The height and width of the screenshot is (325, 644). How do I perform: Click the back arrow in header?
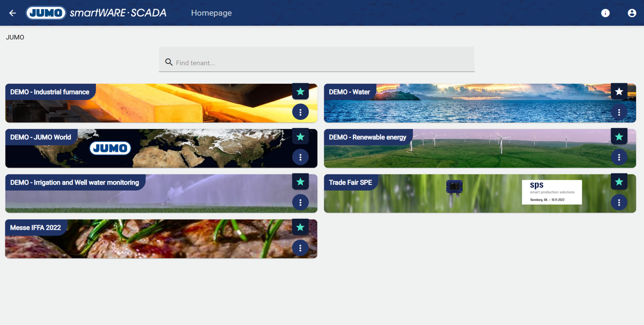point(13,13)
